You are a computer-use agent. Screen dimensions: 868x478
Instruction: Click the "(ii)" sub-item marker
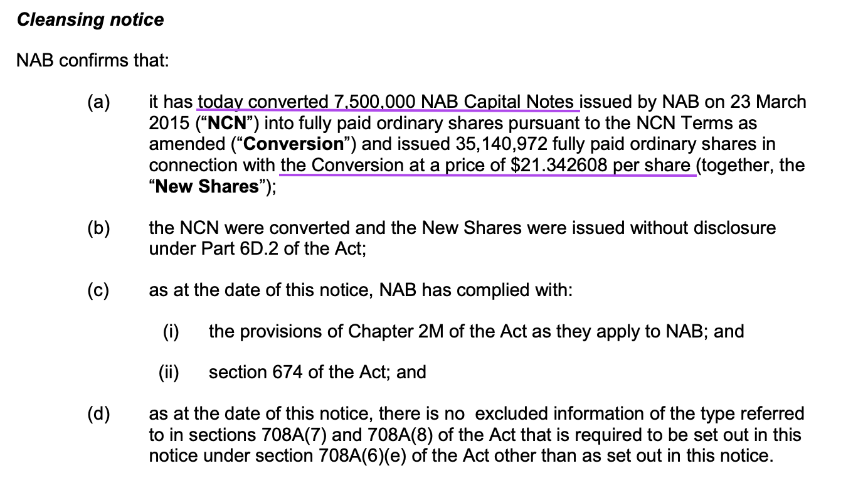(169, 372)
